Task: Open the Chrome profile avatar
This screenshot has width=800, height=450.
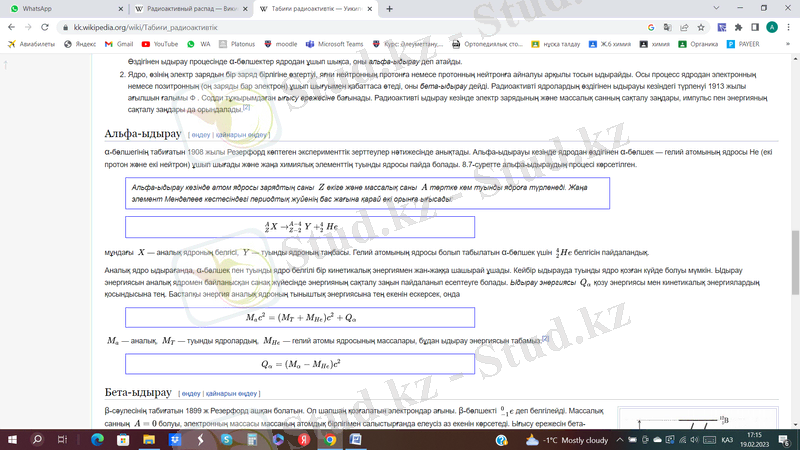Action: coord(772,28)
